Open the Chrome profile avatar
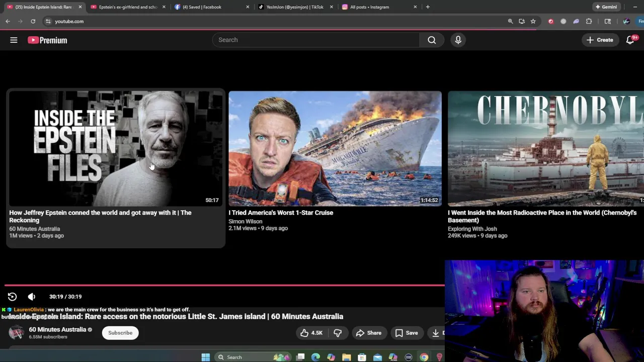Viewport: 644px width, 362px height. click(x=626, y=21)
